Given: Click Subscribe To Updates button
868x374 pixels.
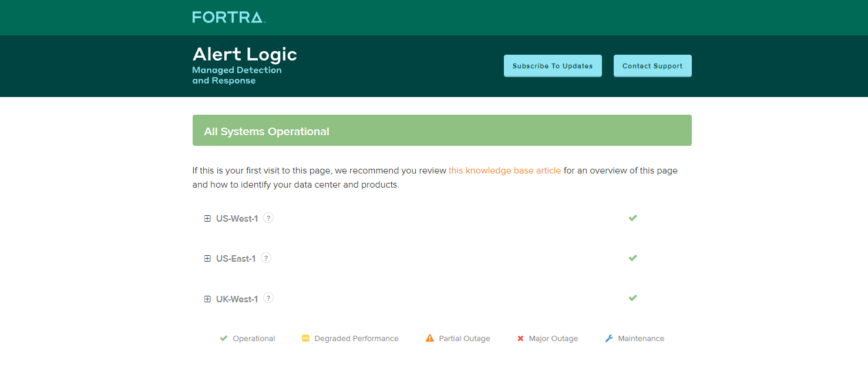Looking at the screenshot, I should 553,66.
